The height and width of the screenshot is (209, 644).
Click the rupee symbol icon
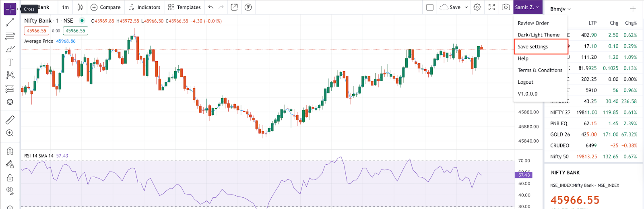tap(248, 7)
